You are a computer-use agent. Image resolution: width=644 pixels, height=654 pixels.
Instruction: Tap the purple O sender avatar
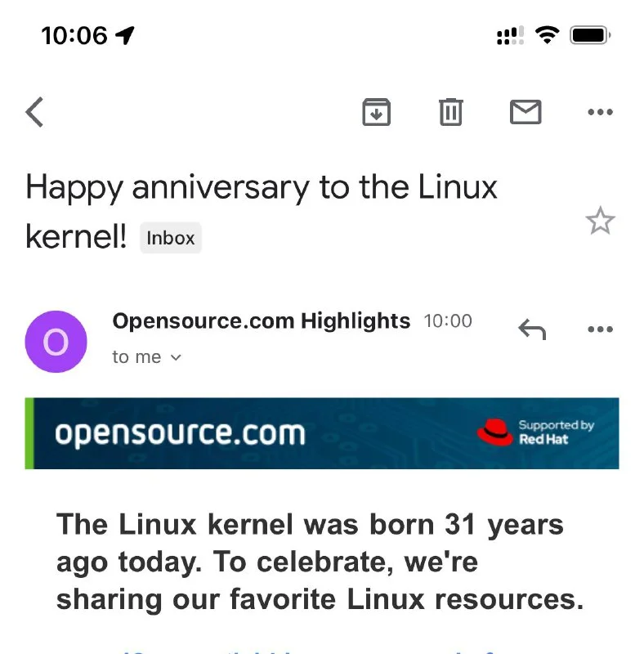tap(56, 342)
